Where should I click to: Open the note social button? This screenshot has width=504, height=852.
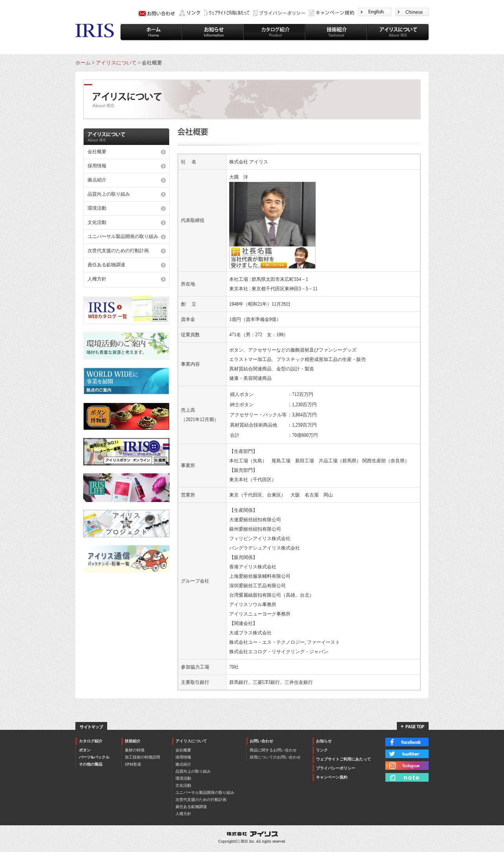(x=407, y=777)
